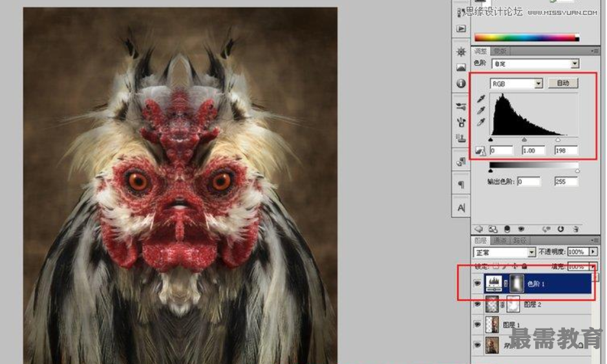Open the fill slider arrow

click(x=593, y=266)
